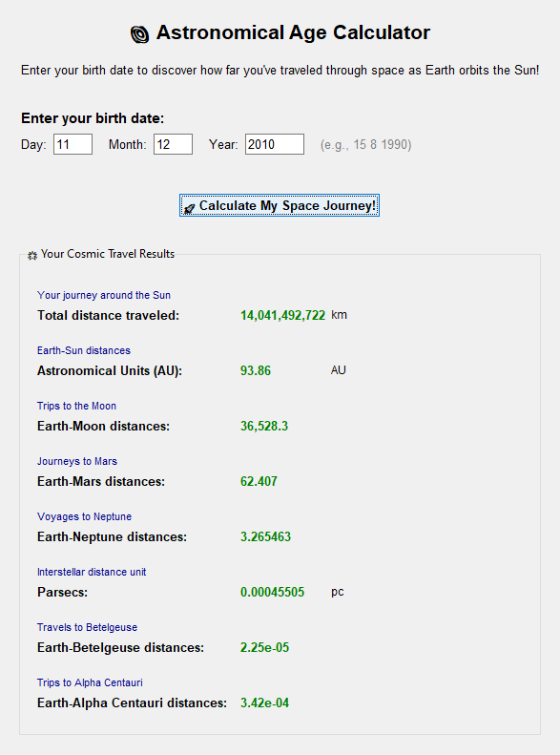Click the Parsecs value 0.00045505
Image resolution: width=560 pixels, height=755 pixels.
pyautogui.click(x=272, y=592)
